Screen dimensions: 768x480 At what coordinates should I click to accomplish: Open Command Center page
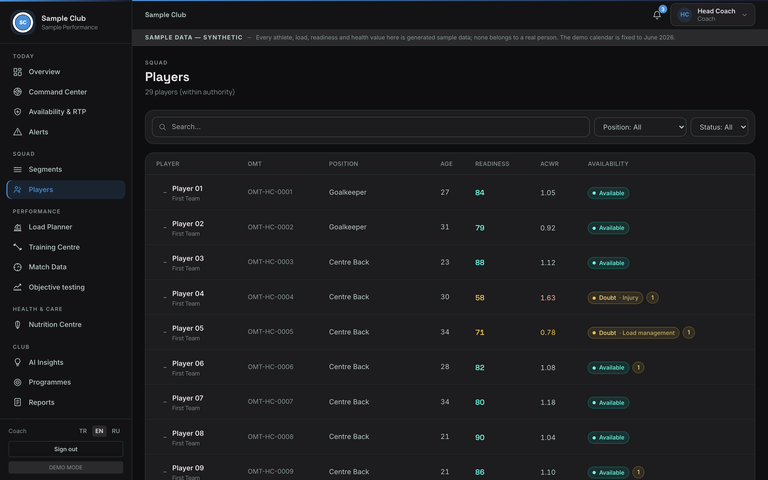click(66, 92)
